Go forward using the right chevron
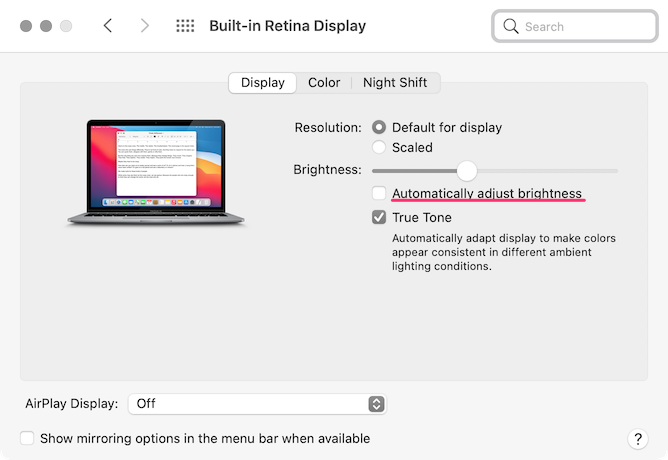668x460 pixels. 145,26
